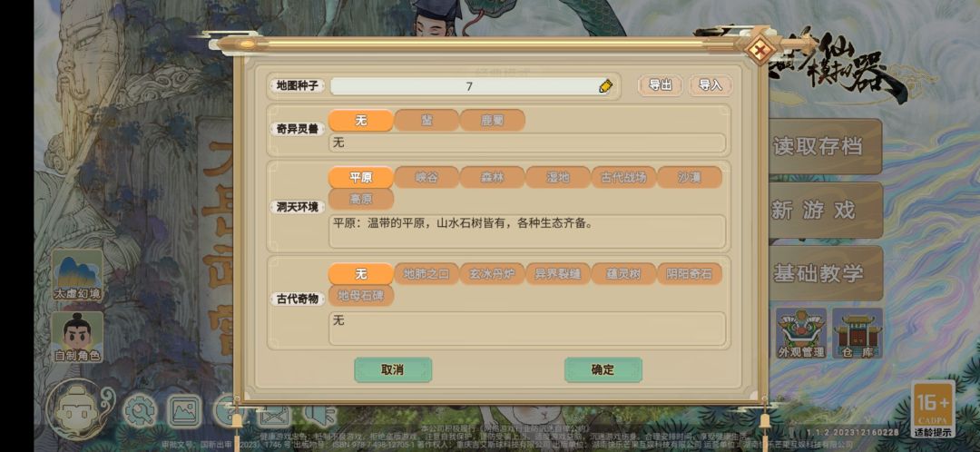The height and width of the screenshot is (452, 980).
Task: Confirm with the 确定 button
Action: pyautogui.click(x=603, y=369)
